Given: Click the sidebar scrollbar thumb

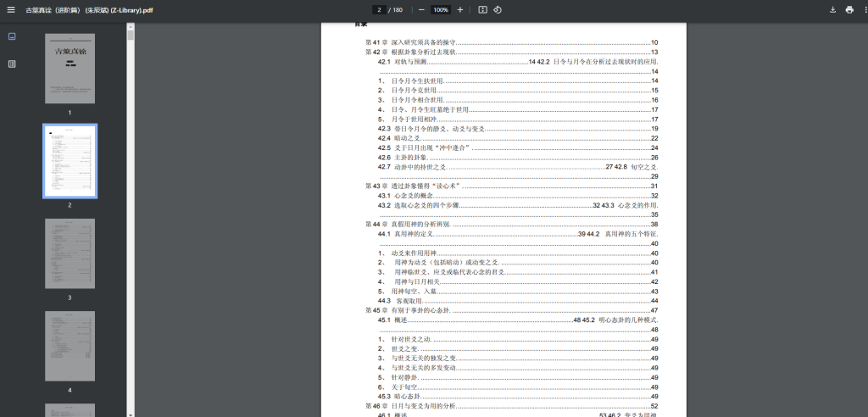Looking at the screenshot, I should (x=131, y=36).
